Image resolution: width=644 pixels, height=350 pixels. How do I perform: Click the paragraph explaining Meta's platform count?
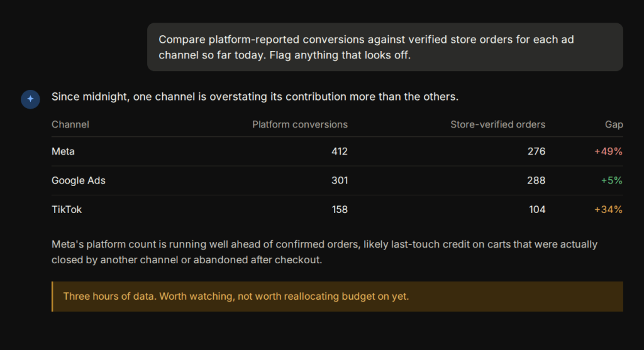(x=325, y=252)
